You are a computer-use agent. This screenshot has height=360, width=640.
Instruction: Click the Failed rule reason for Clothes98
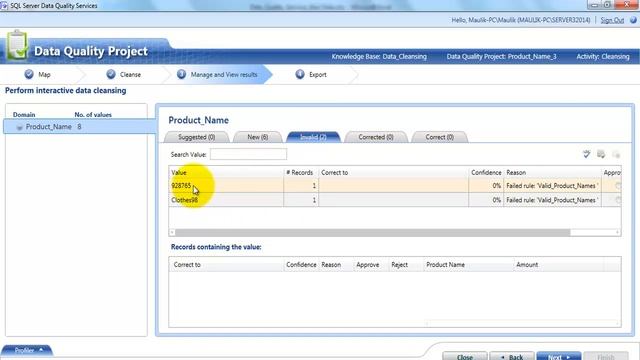[552, 200]
